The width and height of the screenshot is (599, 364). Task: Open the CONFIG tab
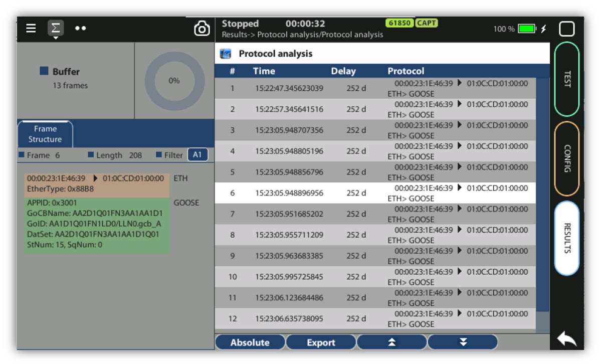[x=567, y=158]
